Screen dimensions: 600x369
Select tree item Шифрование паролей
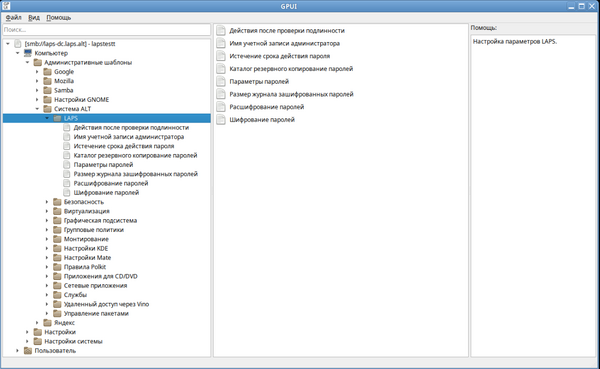pyautogui.click(x=106, y=193)
